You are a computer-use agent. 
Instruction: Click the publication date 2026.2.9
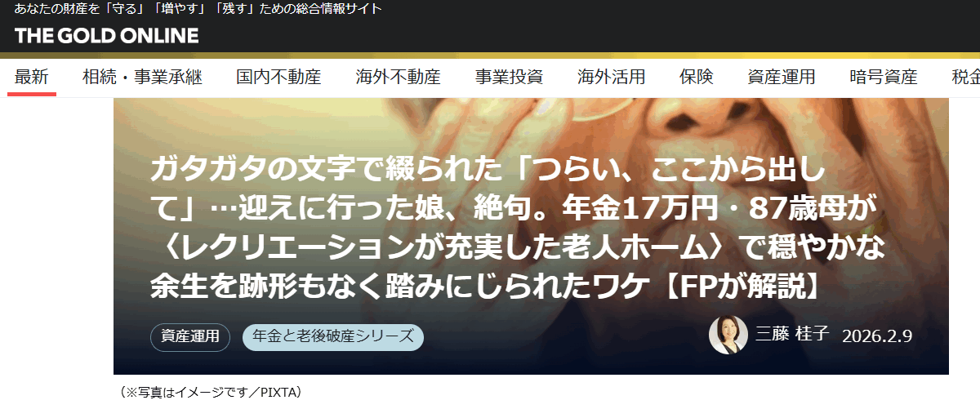(876, 336)
